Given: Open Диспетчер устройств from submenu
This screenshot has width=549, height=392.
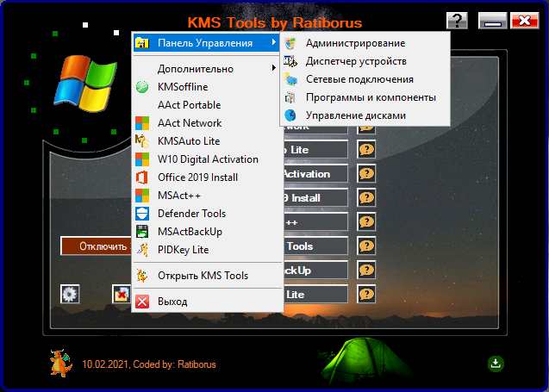Looking at the screenshot, I should click(x=356, y=61).
